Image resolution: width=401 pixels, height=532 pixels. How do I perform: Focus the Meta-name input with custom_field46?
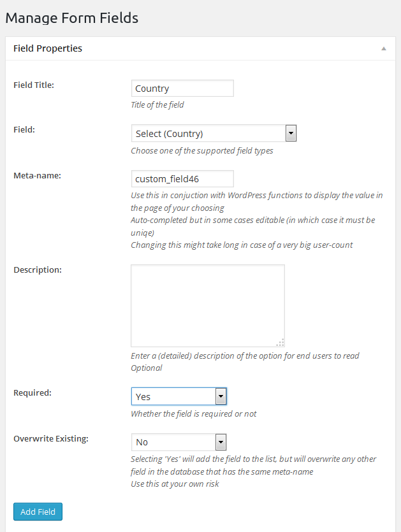pyautogui.click(x=182, y=179)
